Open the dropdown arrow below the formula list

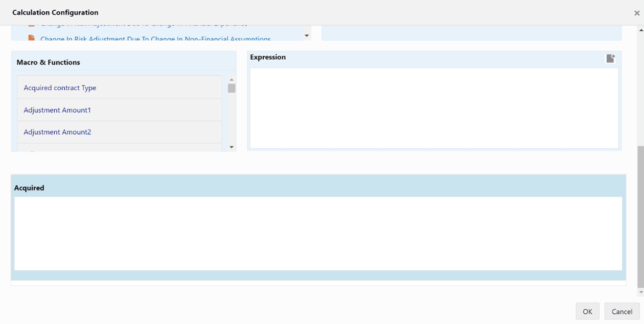tap(306, 35)
